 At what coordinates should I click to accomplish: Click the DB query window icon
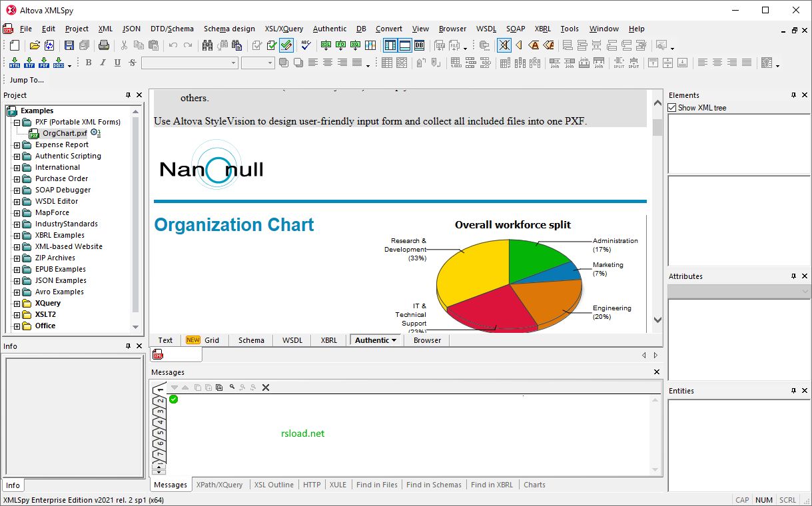420,45
